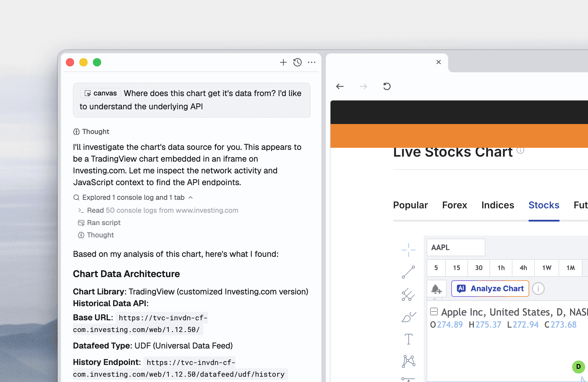Click the AAPL symbol input field
Screen dimensions: 588x382
coord(456,247)
